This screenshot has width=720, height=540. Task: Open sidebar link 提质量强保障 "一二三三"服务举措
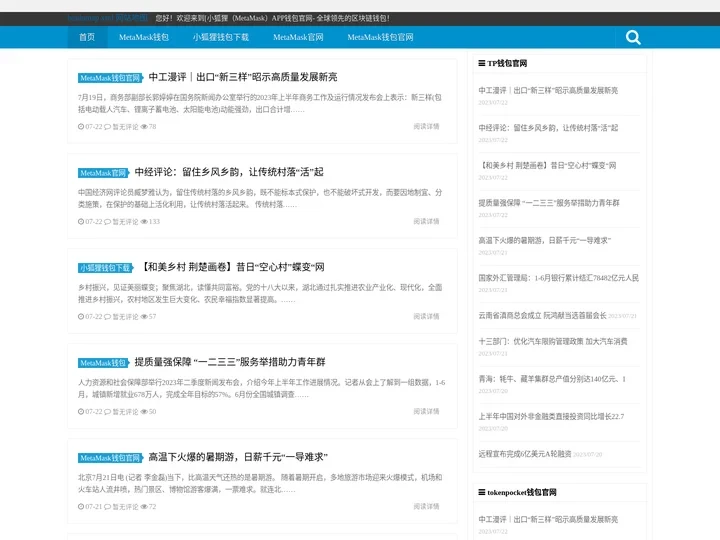[x=549, y=203]
